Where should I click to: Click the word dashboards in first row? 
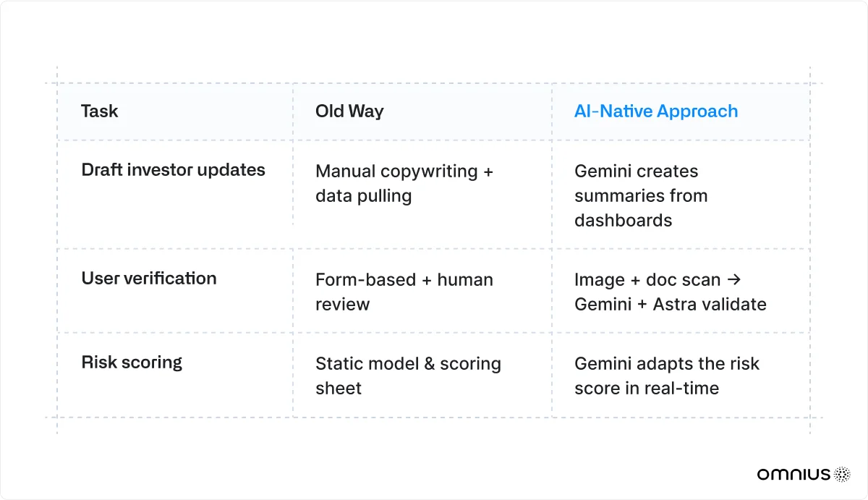[x=624, y=221]
